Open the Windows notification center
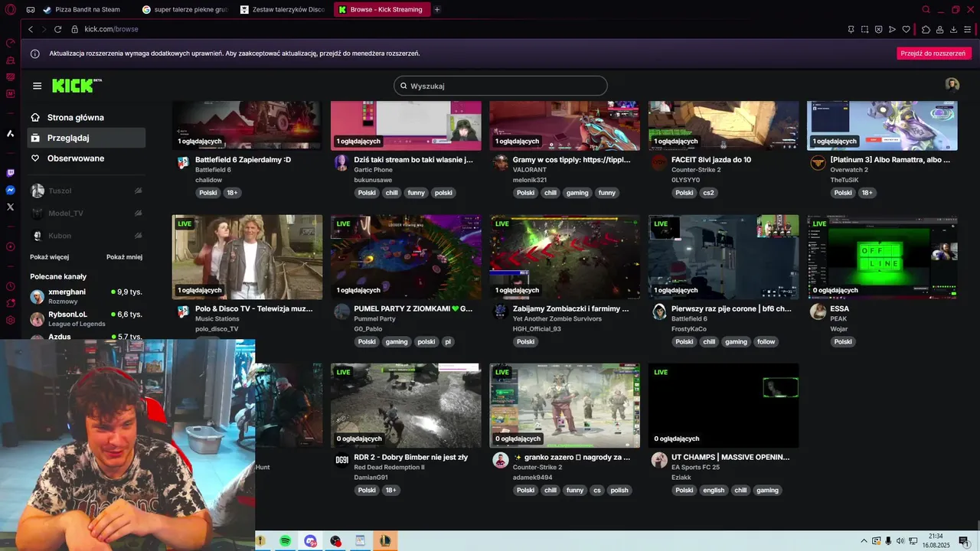The height and width of the screenshot is (551, 980). coord(963,541)
